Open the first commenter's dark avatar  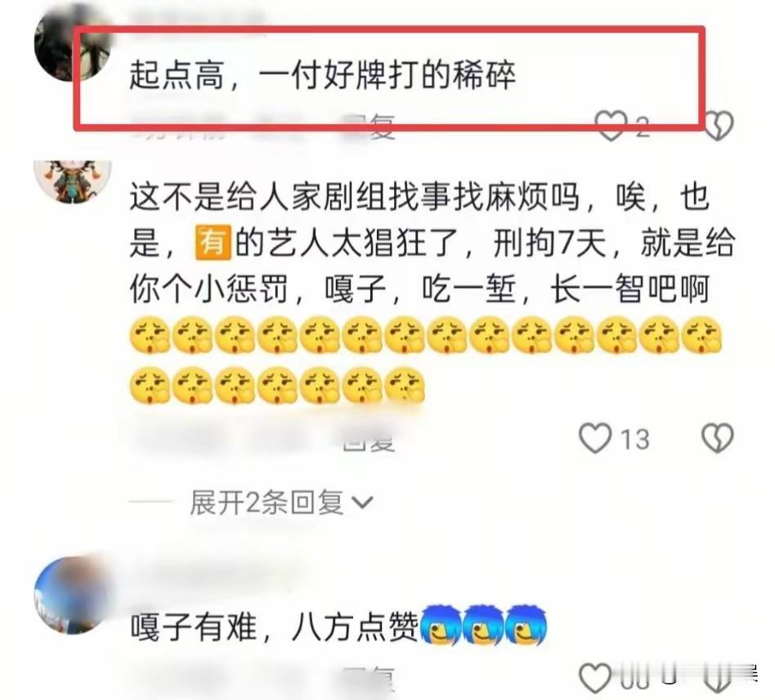(x=70, y=44)
